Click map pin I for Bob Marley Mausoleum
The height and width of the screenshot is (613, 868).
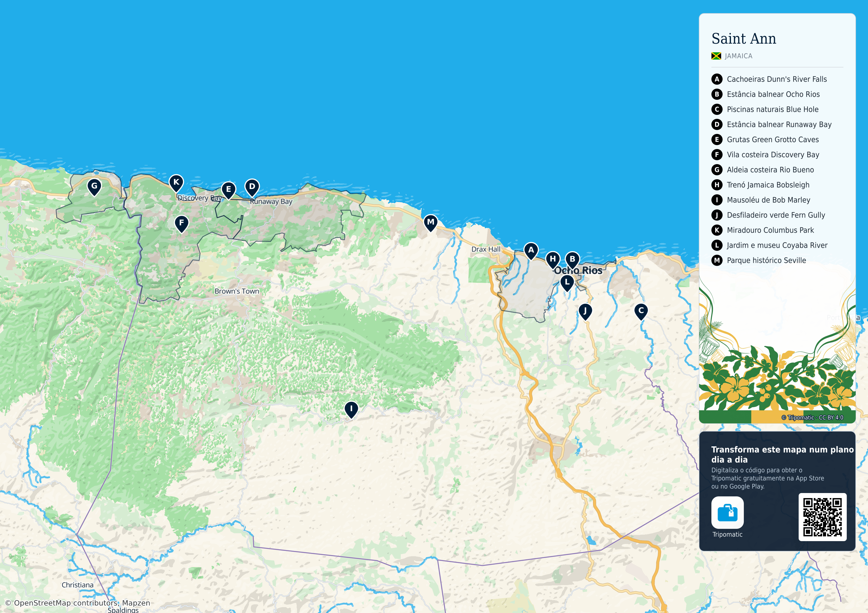click(351, 409)
